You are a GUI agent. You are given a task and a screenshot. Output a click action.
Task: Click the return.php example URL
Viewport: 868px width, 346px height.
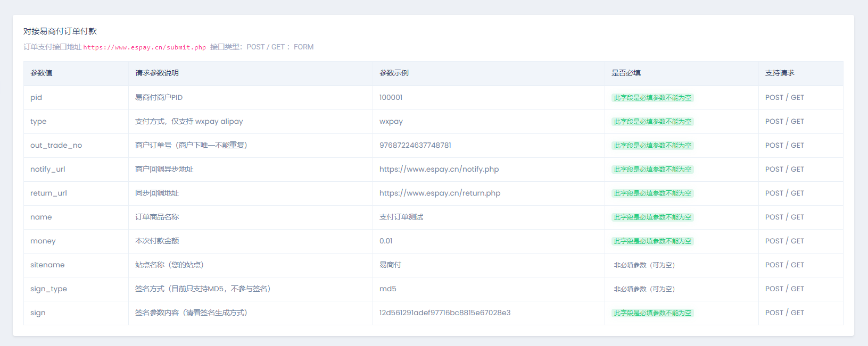tap(440, 193)
